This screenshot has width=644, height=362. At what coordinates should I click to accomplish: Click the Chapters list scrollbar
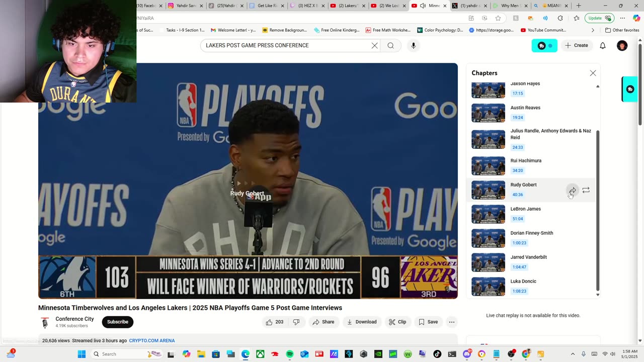point(598,210)
